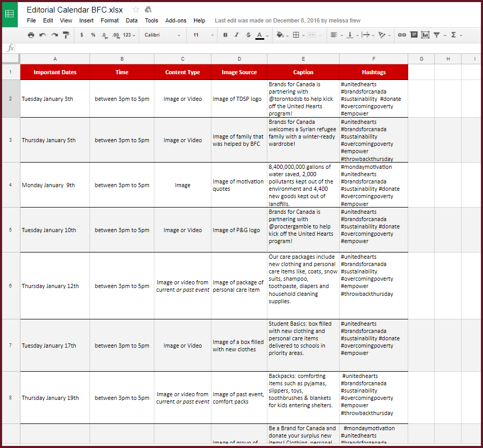
Task: Click the Hashtags header cell
Action: tap(374, 72)
